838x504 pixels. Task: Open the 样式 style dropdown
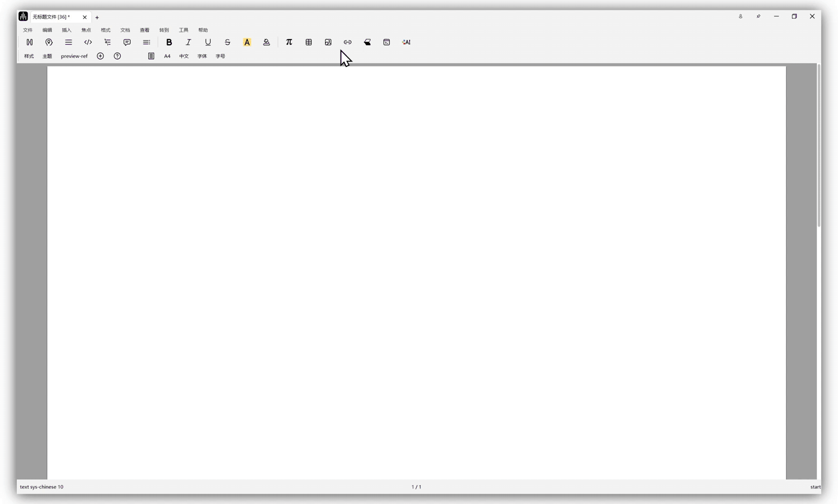click(29, 56)
